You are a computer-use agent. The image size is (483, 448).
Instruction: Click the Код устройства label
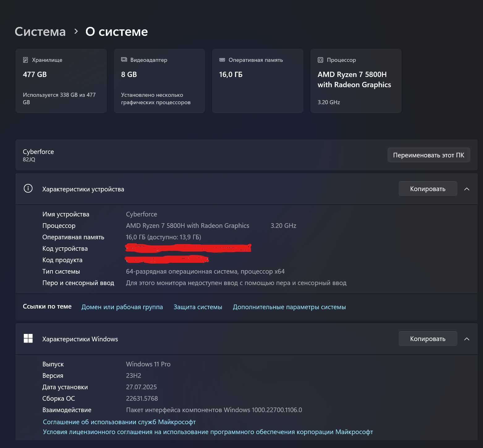click(65, 249)
